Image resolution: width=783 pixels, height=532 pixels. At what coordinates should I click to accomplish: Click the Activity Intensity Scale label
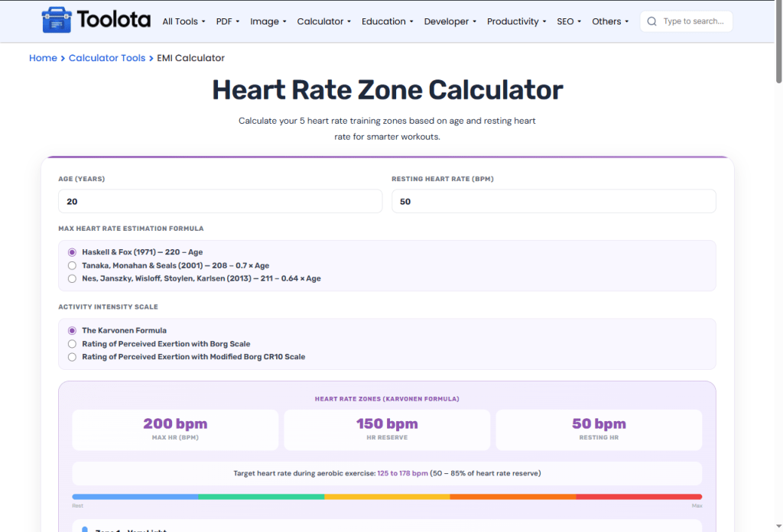(x=108, y=307)
